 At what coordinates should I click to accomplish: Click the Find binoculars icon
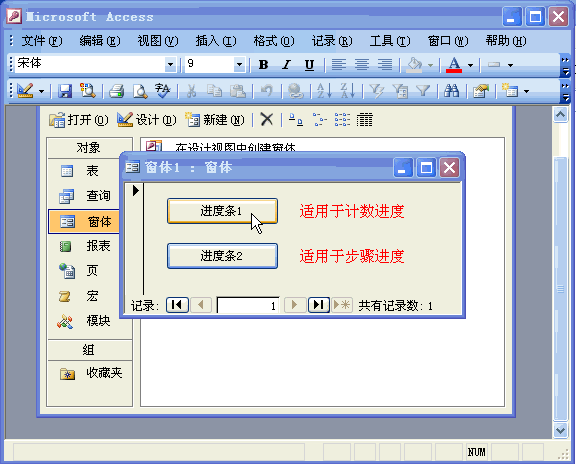[x=451, y=90]
